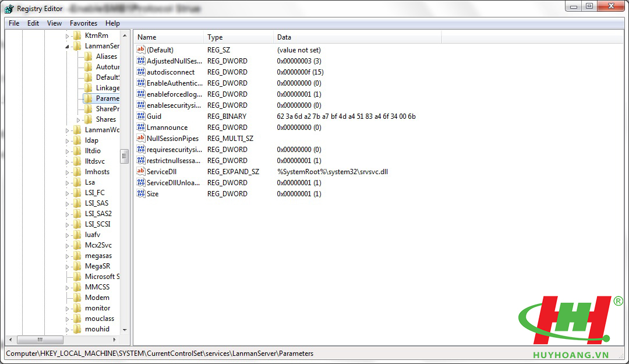Select the Parameters key in tree
The height and width of the screenshot is (364, 629).
point(107,98)
